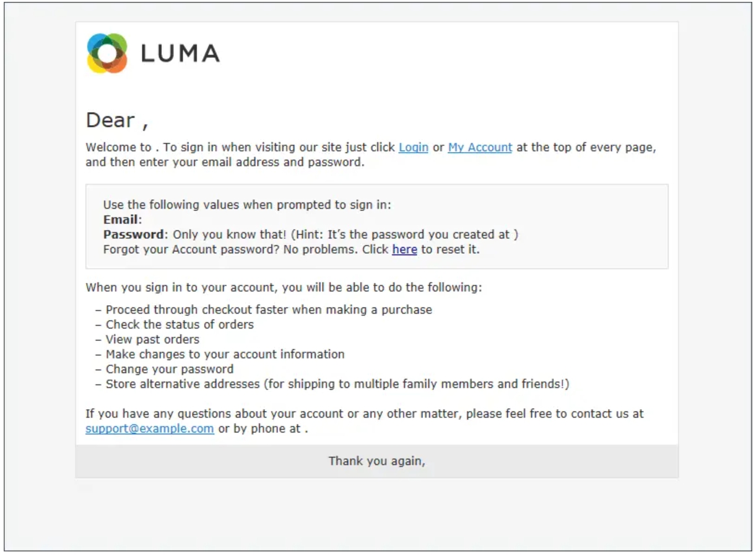
Task: Open the support@example.com email link
Action: 150,429
